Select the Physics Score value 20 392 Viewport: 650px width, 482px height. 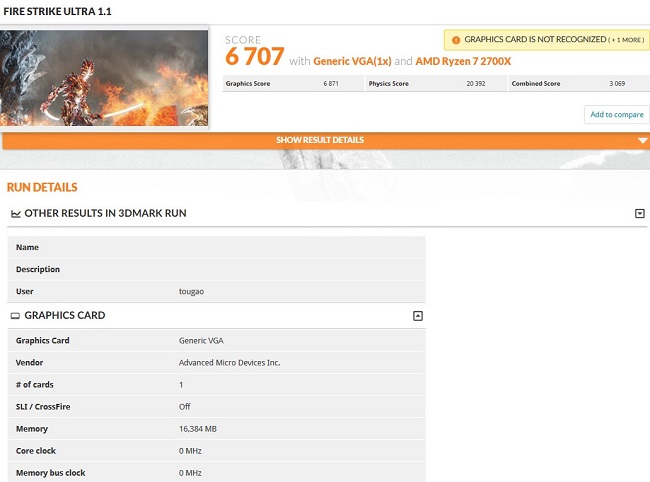coord(475,83)
